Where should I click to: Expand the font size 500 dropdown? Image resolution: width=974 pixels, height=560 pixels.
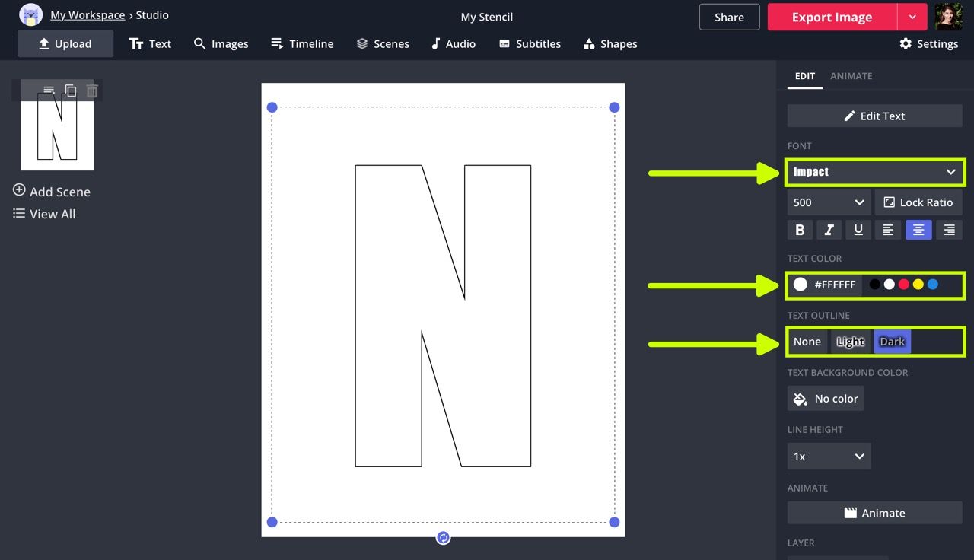tap(828, 202)
